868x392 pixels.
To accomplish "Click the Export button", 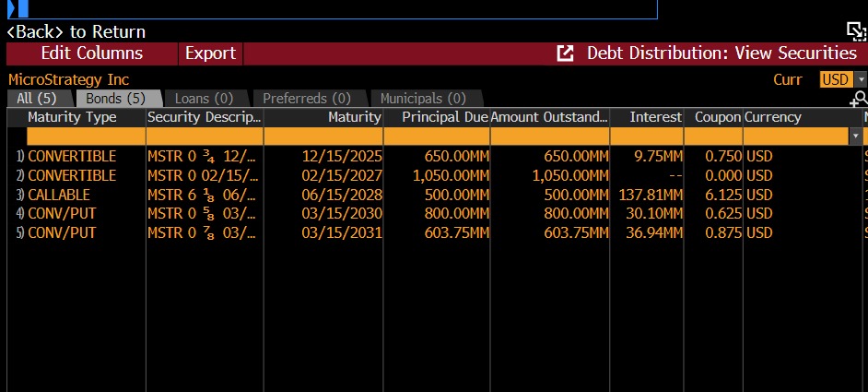I will (x=210, y=53).
